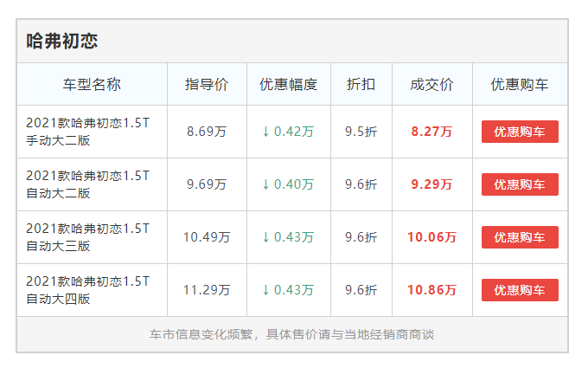Click the 车型名称 column header

point(92,84)
